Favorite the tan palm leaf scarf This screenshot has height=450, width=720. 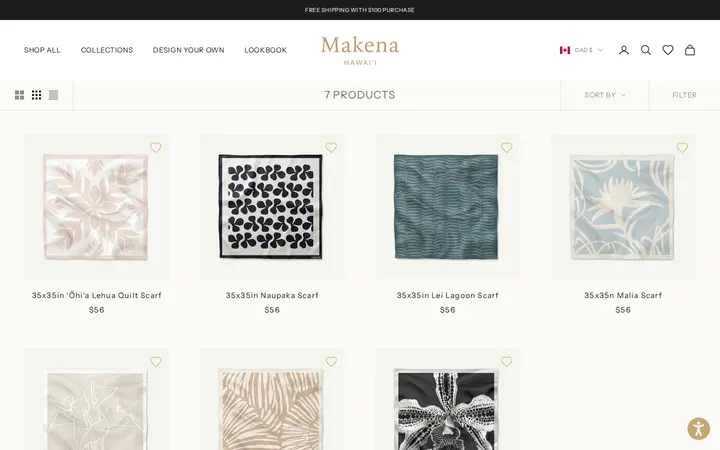331,362
